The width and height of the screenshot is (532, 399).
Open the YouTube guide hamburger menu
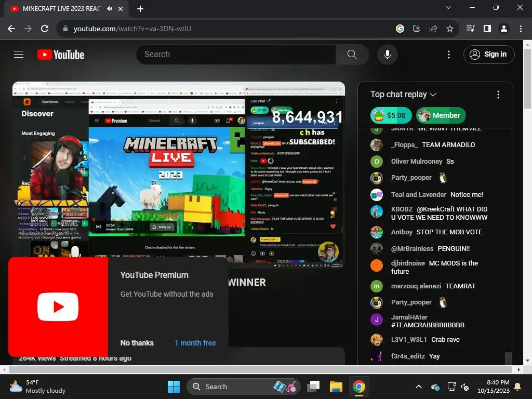pos(19,54)
